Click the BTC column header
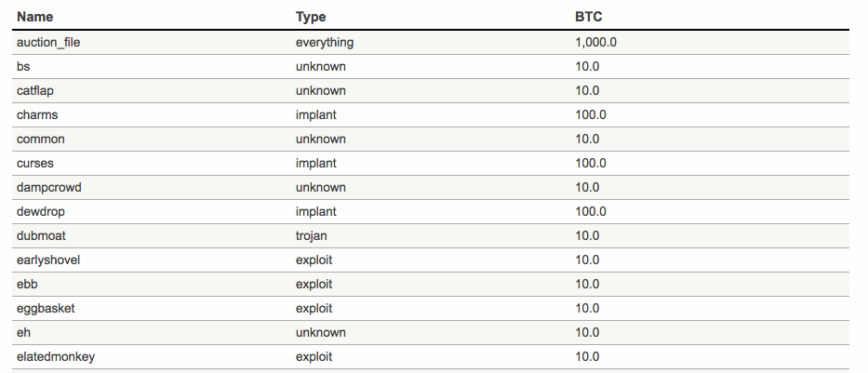 coord(589,17)
